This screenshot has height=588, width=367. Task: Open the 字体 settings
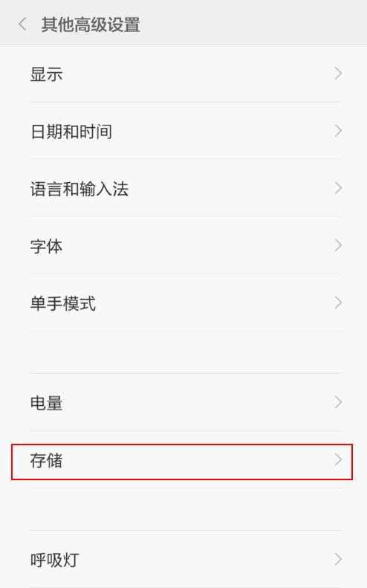tap(183, 245)
